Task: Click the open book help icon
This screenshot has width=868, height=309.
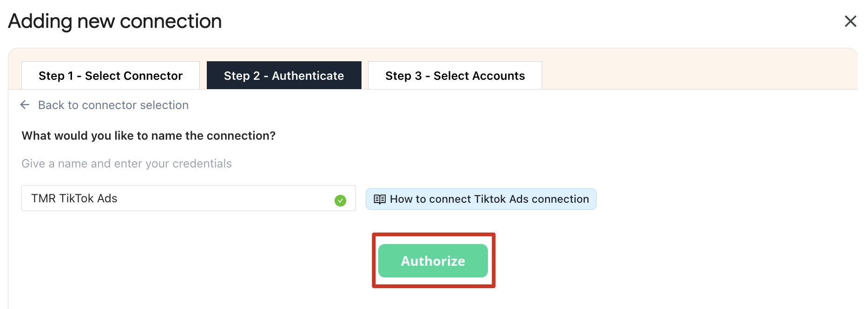Action: 380,199
